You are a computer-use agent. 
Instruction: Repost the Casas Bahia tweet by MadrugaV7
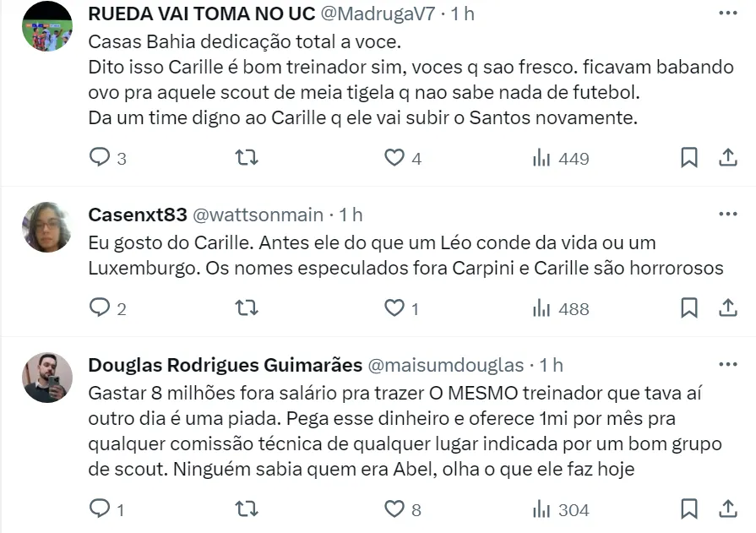246,158
